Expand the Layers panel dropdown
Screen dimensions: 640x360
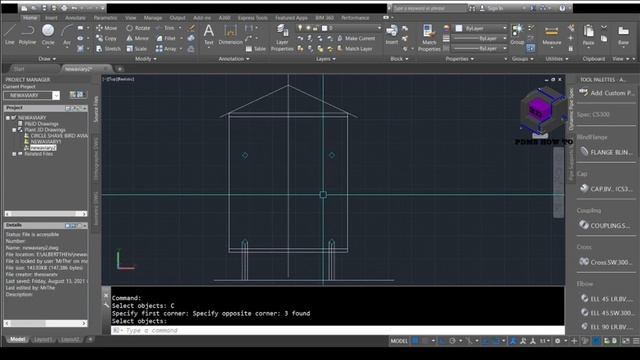click(x=326, y=59)
